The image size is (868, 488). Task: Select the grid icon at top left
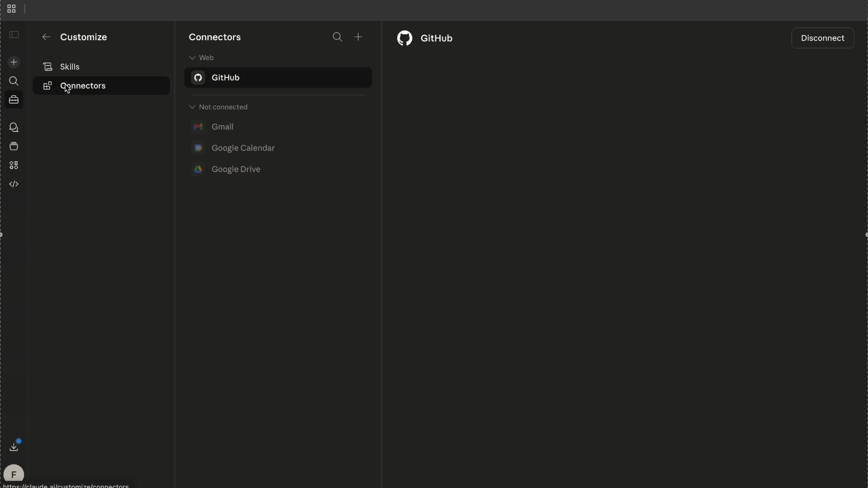11,8
